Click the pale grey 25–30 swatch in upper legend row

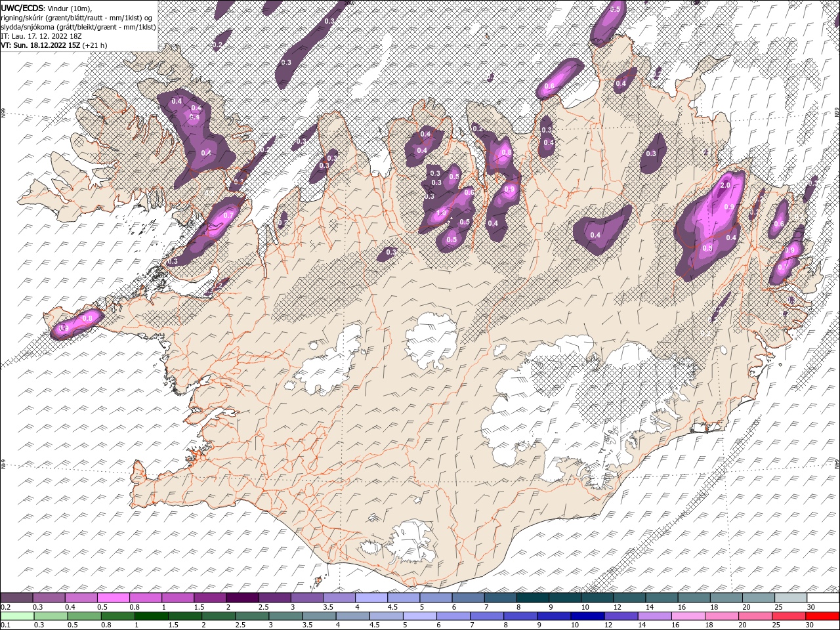790,598
